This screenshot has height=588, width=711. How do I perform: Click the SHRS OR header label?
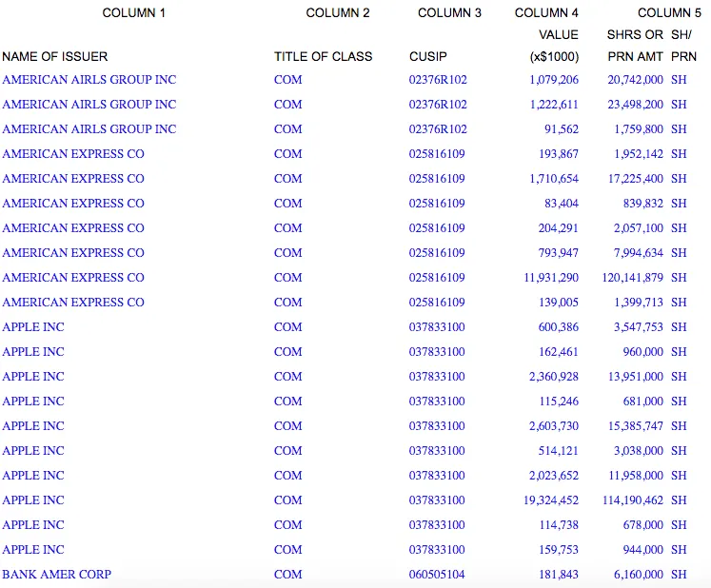click(x=635, y=35)
